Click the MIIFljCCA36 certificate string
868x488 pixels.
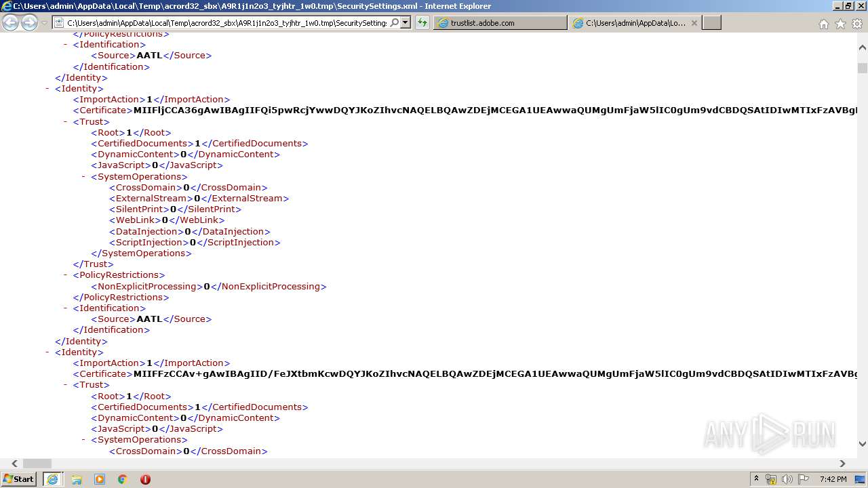point(495,110)
